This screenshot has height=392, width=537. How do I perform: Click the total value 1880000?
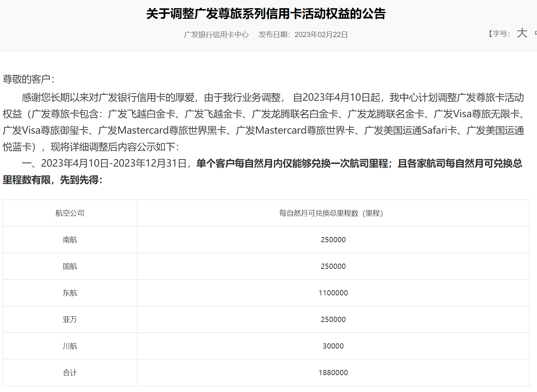point(333,373)
